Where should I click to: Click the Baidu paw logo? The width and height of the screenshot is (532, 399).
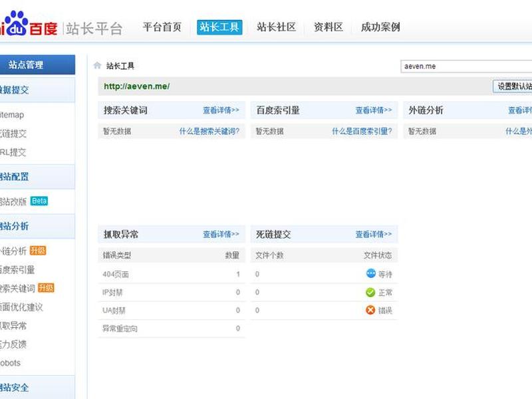17,23
